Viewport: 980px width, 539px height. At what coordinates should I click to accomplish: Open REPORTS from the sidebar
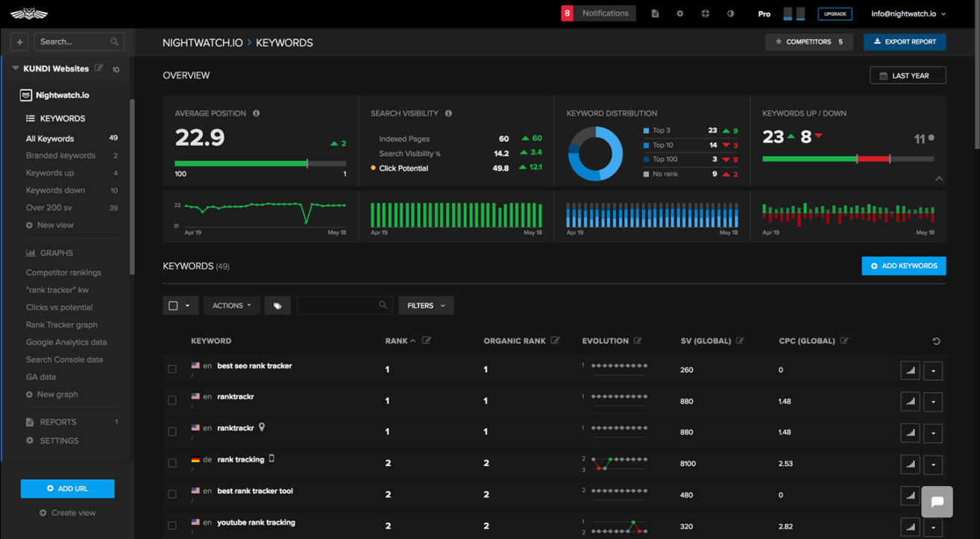[x=58, y=421]
